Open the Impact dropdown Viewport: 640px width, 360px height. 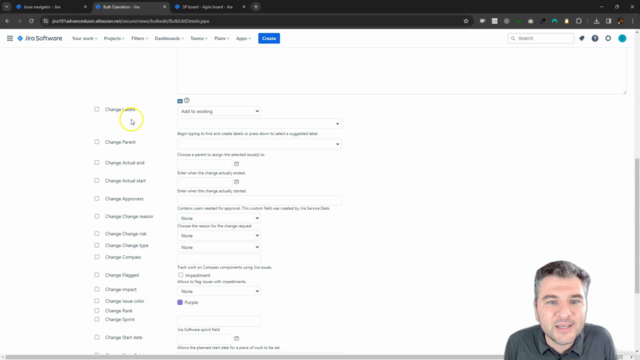[x=219, y=291]
